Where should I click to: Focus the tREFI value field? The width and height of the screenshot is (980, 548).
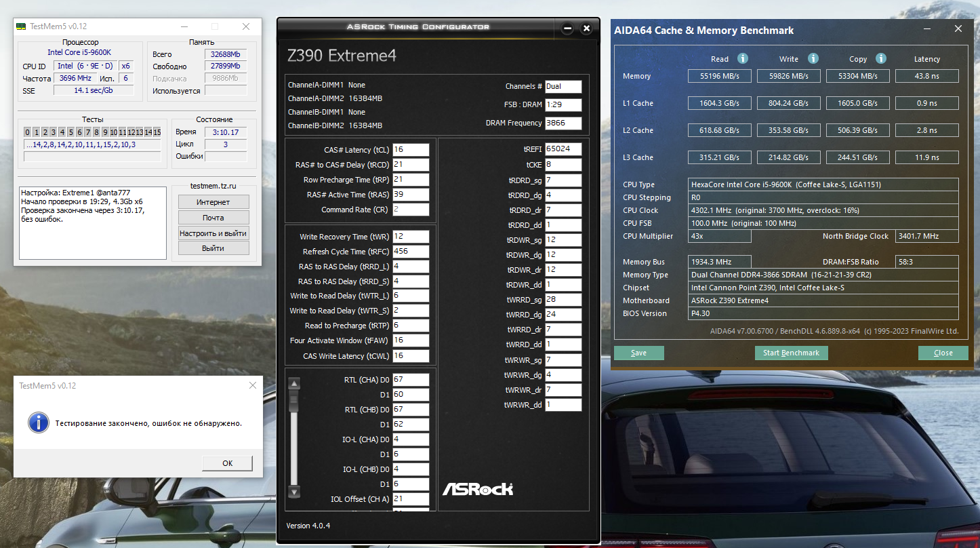click(x=563, y=149)
